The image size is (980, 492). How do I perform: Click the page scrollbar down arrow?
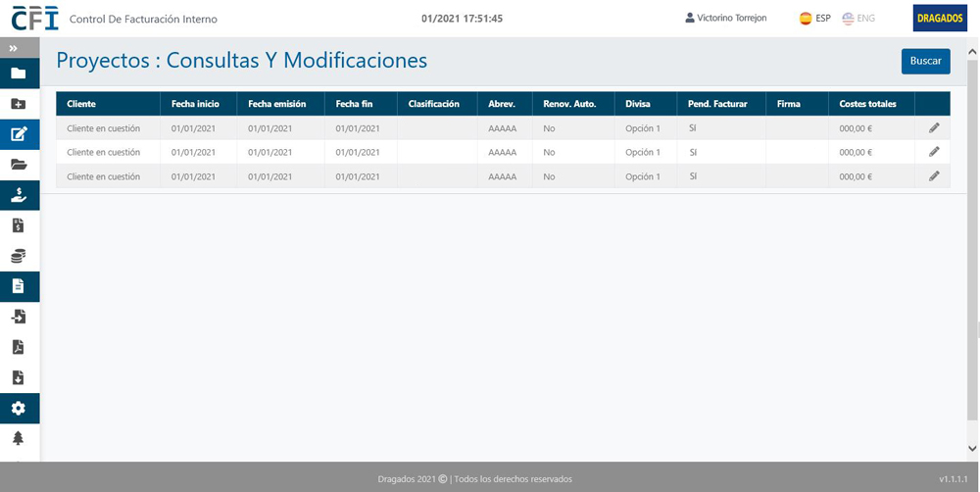(x=971, y=449)
